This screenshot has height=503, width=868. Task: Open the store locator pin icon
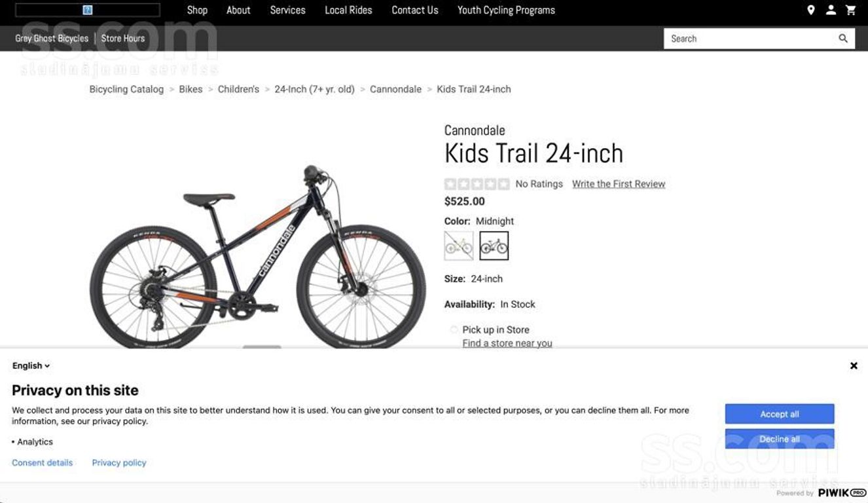(810, 10)
